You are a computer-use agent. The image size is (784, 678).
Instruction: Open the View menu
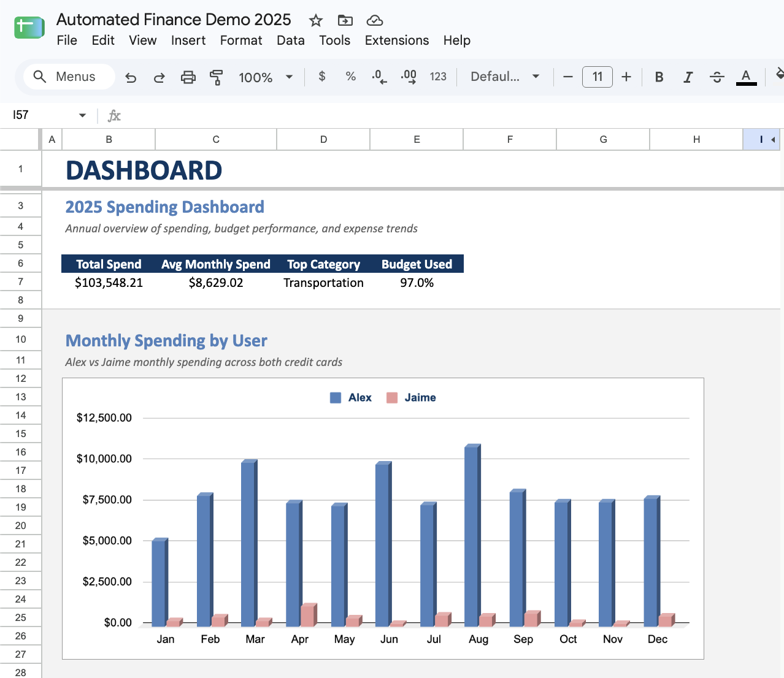(142, 40)
